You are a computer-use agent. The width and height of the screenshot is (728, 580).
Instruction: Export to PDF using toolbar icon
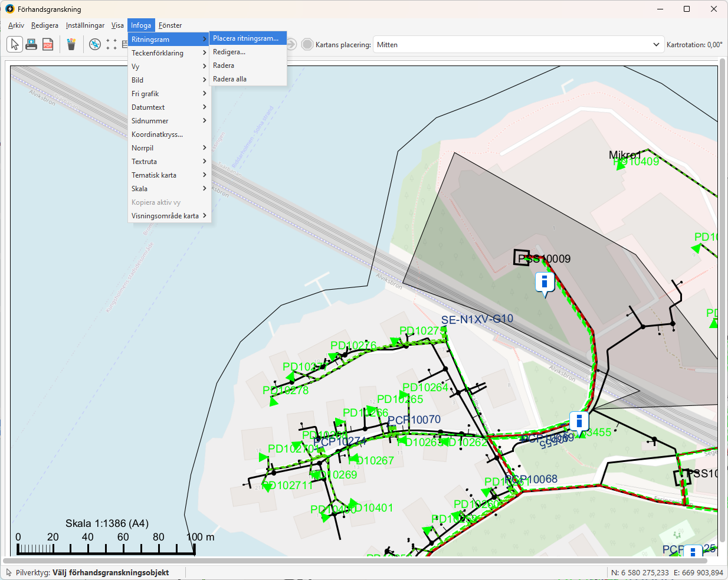click(x=48, y=44)
